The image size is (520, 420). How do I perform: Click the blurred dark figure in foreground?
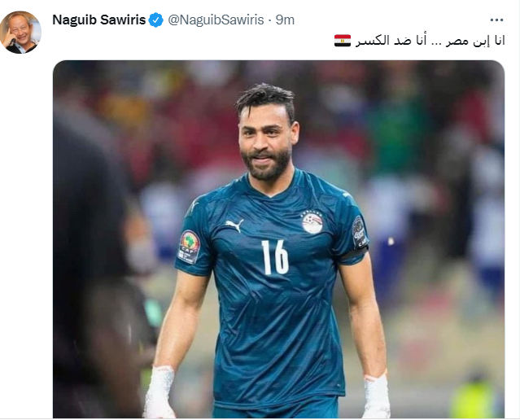tap(93, 259)
